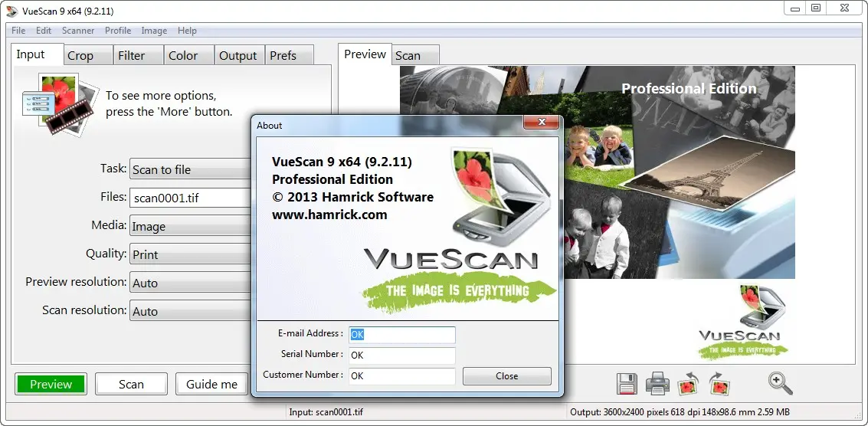Maximize the VueScan window
Image resolution: width=868 pixels, height=426 pixels.
pyautogui.click(x=815, y=7)
